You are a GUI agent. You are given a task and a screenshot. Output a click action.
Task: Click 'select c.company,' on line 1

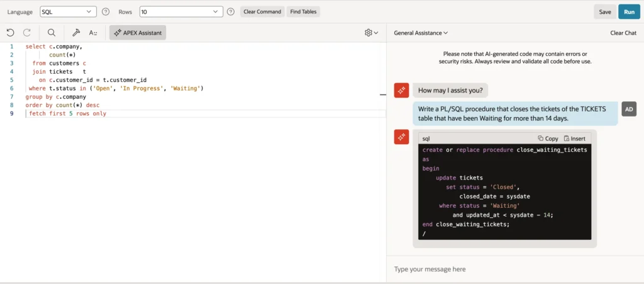[54, 47]
